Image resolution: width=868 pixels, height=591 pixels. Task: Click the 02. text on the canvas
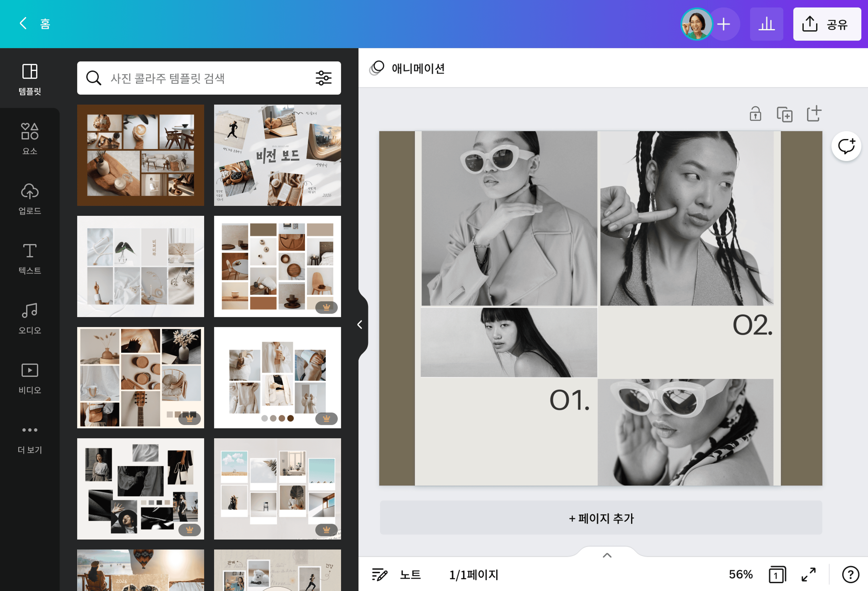[752, 325]
